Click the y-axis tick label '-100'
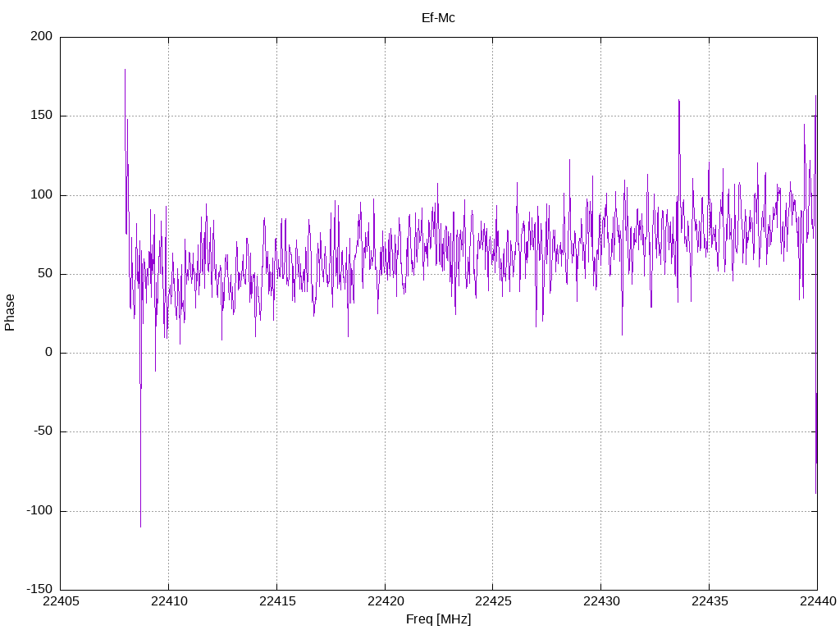The image size is (840, 630). click(x=39, y=510)
